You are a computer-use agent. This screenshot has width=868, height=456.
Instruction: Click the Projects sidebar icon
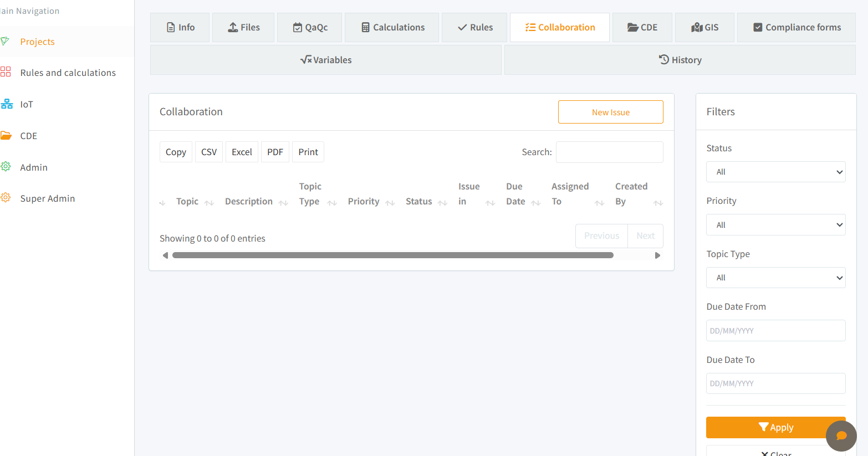coord(5,42)
